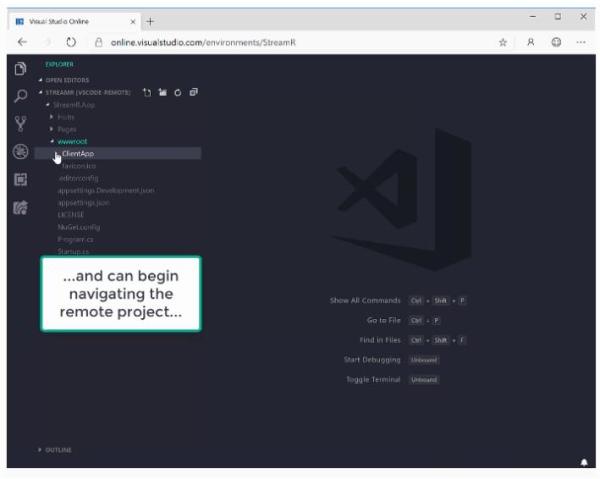Show notifications via bell icon
This screenshot has height=479, width=600.
(584, 462)
